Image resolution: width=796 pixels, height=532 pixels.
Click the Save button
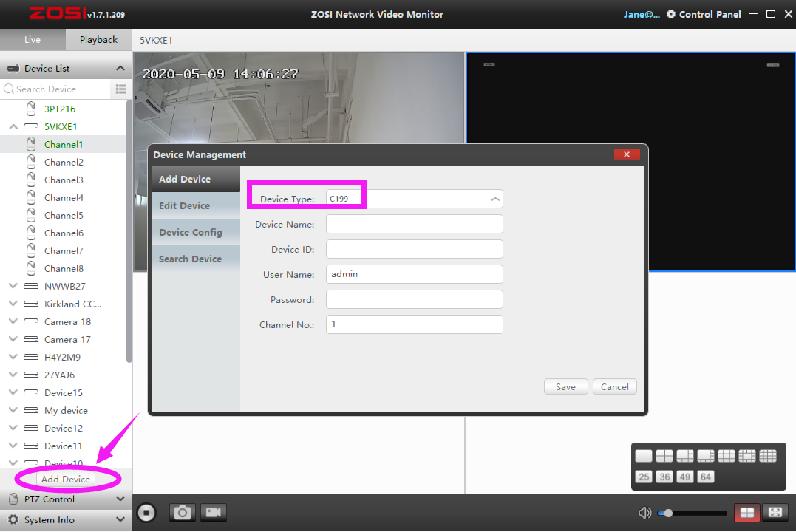pyautogui.click(x=565, y=387)
